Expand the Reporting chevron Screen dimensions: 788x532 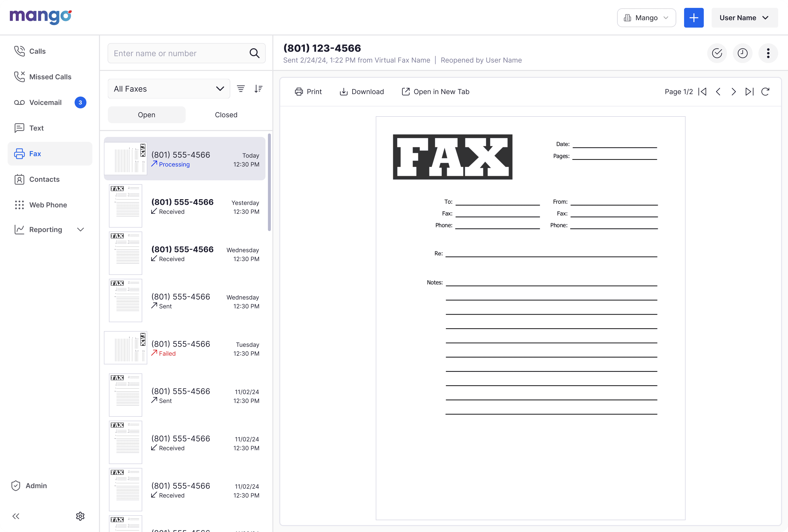tap(80, 230)
